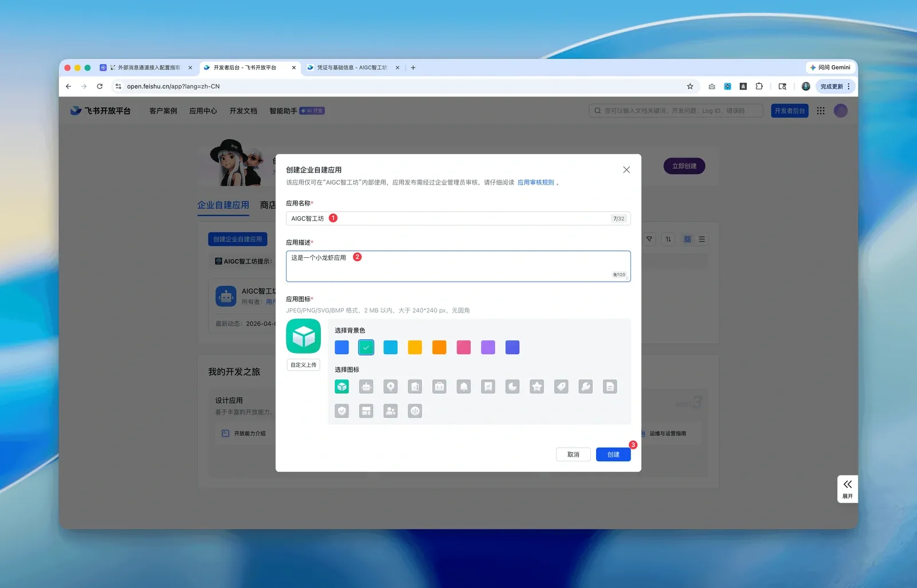Cancel with the 取消 button
Viewport: 917px width, 588px height.
573,454
